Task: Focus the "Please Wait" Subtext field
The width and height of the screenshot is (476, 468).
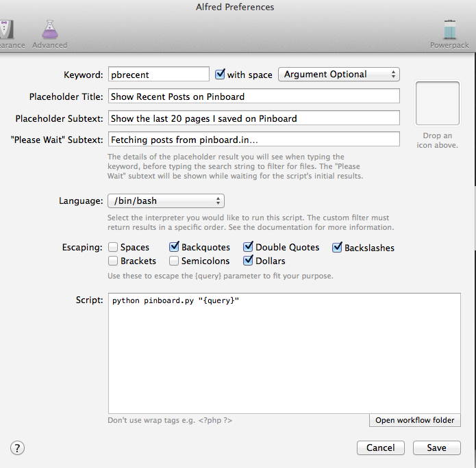Action: [x=254, y=140]
